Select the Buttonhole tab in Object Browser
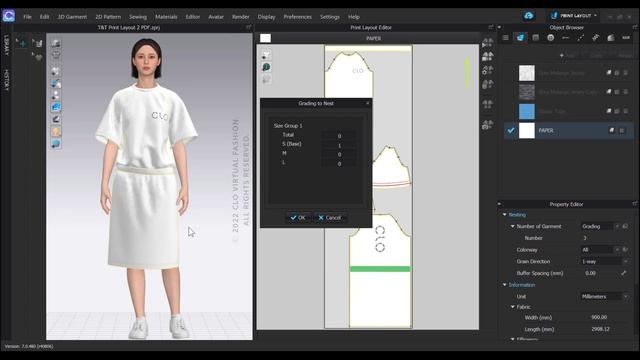This screenshot has height=360, width=640. [566, 38]
